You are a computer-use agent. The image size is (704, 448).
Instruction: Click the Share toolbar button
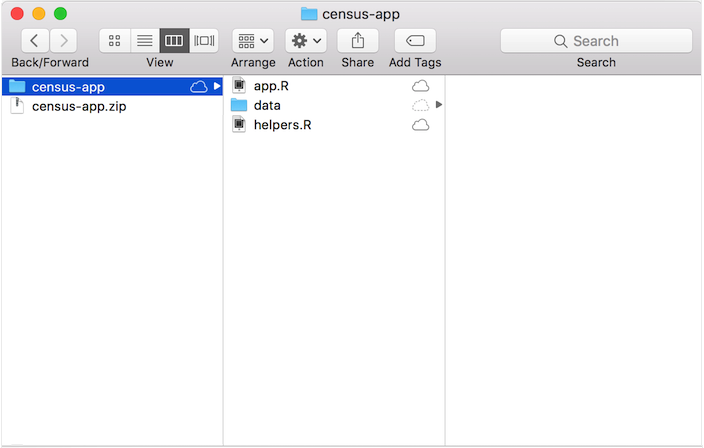[x=358, y=41]
